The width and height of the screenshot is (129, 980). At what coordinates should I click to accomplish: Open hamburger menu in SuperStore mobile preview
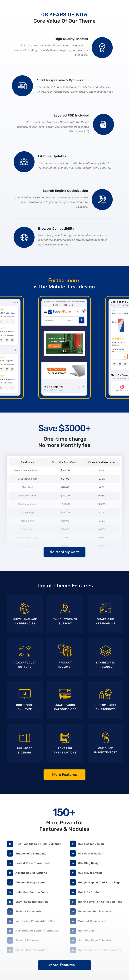(x=45, y=312)
